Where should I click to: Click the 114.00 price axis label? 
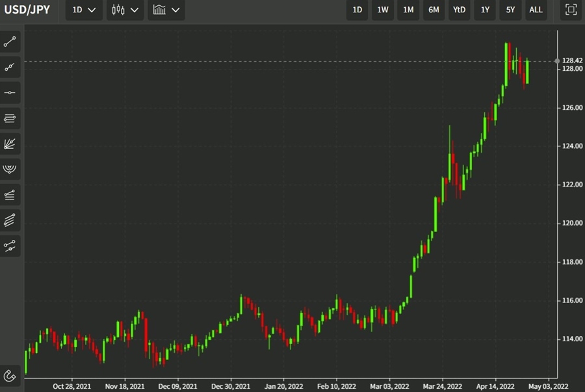(572, 339)
